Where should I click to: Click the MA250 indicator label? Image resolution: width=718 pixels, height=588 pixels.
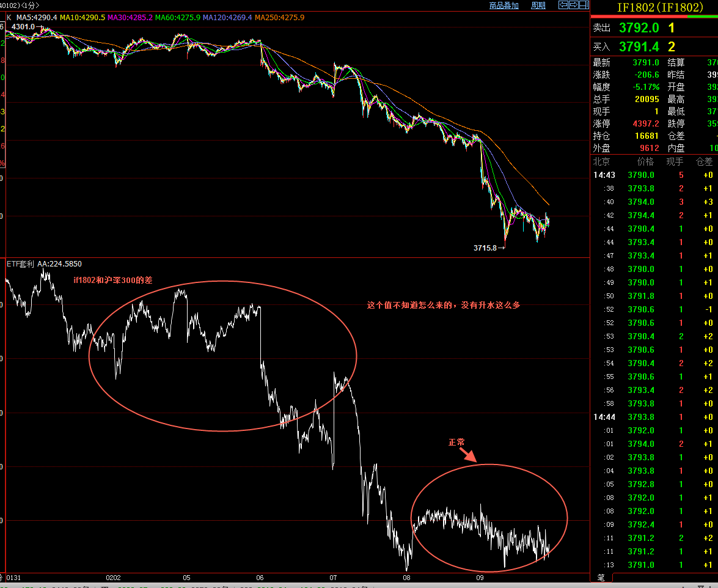coord(279,18)
